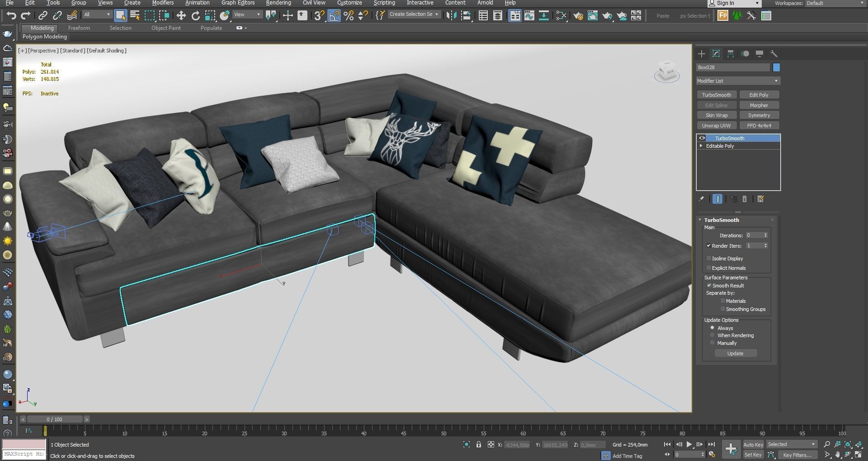Switch to the Freeform ribbon tab

tap(79, 28)
